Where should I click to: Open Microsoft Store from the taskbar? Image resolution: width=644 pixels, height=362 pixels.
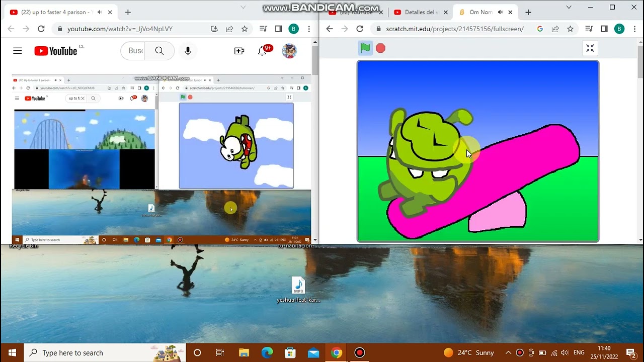pos(290,352)
